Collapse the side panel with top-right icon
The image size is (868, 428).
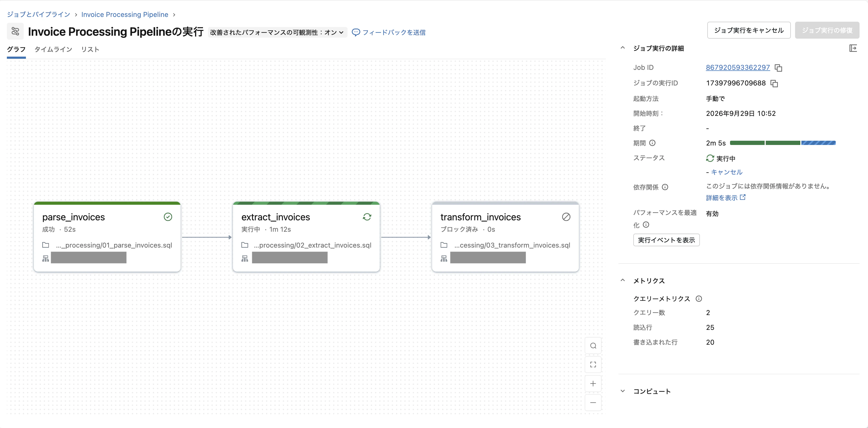(853, 48)
